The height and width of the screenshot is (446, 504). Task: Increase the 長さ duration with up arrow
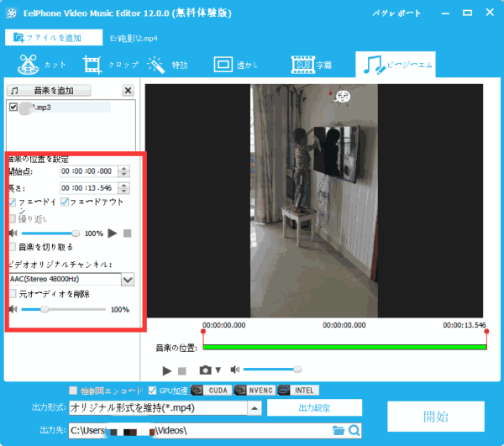(124, 185)
